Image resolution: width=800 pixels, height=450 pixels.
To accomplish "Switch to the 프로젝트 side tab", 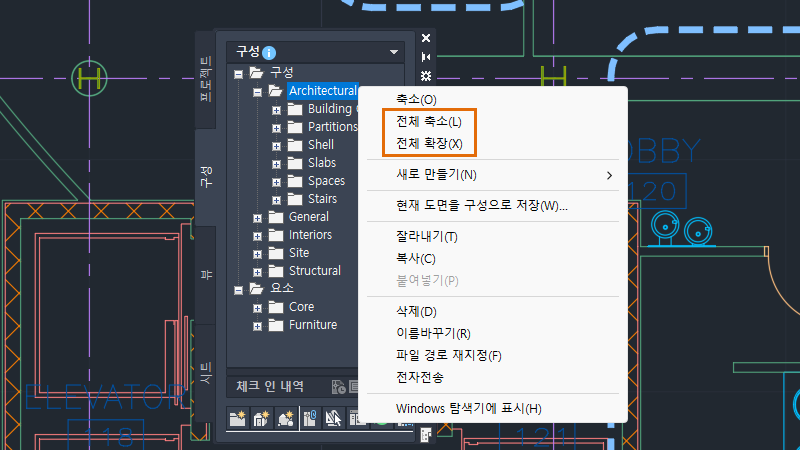I will pyautogui.click(x=206, y=79).
